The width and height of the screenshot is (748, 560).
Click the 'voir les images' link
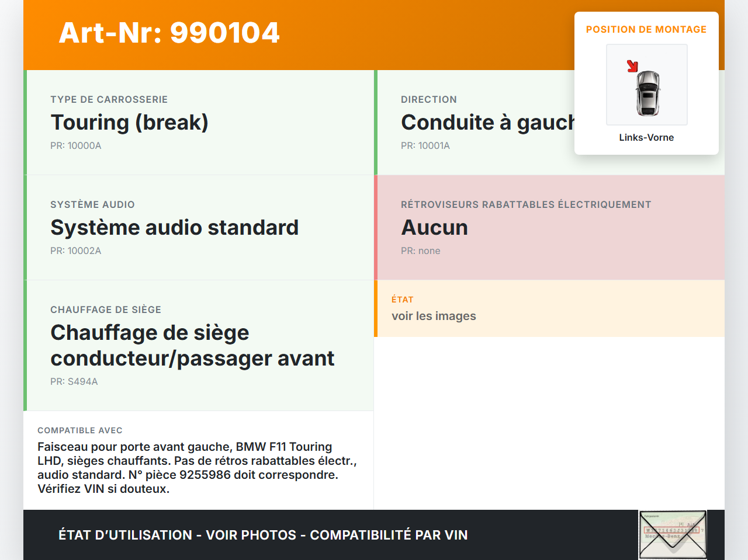434,316
